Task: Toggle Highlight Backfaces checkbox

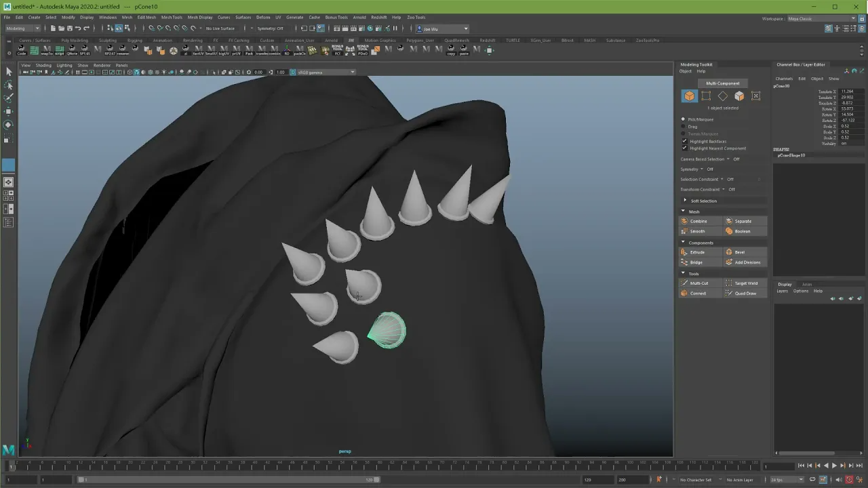Action: tap(684, 141)
